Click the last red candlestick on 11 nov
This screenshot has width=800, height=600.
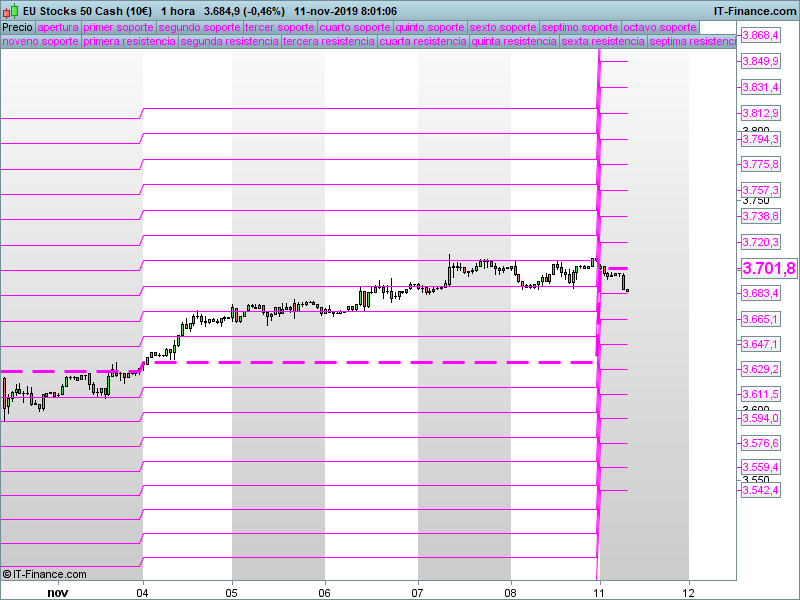[623, 282]
